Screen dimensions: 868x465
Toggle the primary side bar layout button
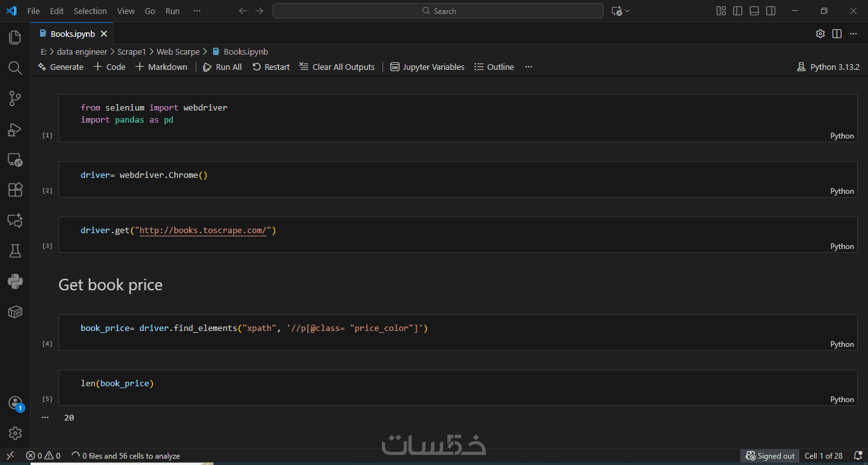coord(738,11)
